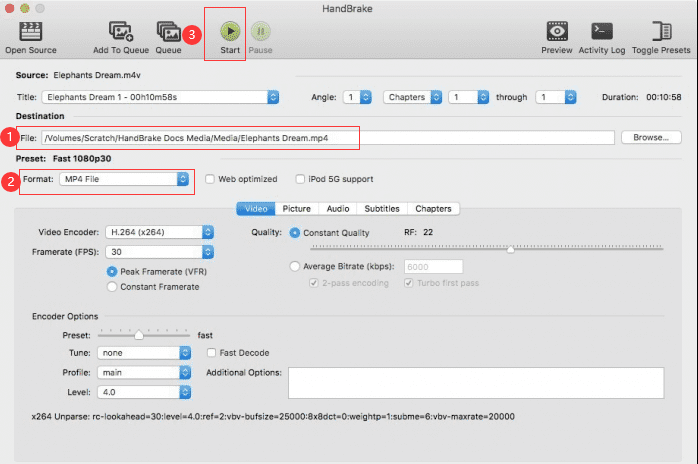Click the Toggle Presets icon
The image size is (698, 464).
pos(661,31)
